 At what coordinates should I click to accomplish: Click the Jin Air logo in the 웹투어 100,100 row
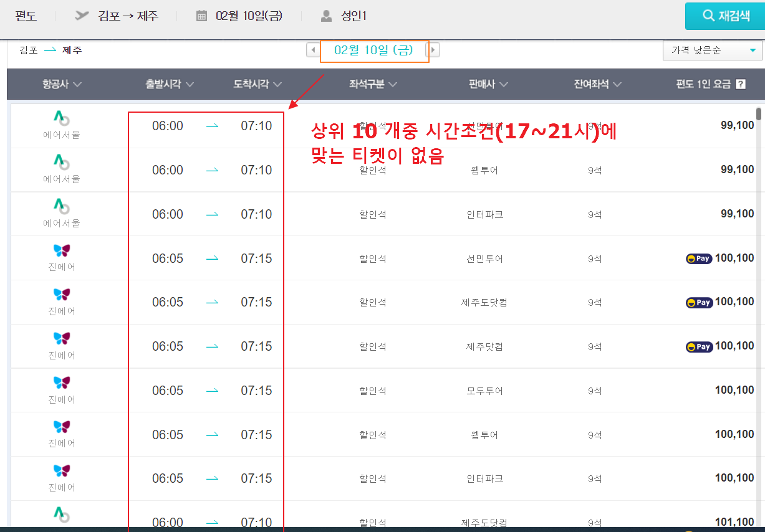[x=62, y=427]
